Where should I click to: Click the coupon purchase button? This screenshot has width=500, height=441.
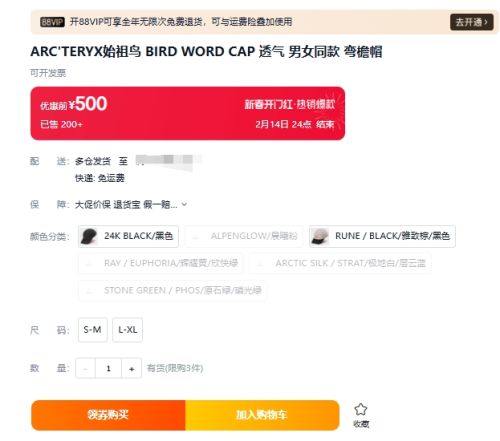[108, 415]
